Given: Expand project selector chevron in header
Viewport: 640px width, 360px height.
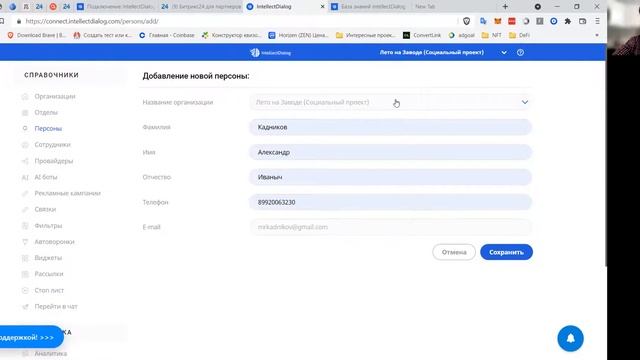Looking at the screenshot, I should [504, 53].
